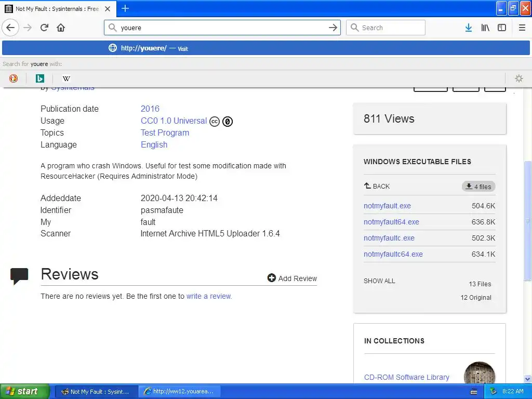Image resolution: width=532 pixels, height=399 pixels.
Task: Click SHOW ALL files
Action: tap(379, 281)
